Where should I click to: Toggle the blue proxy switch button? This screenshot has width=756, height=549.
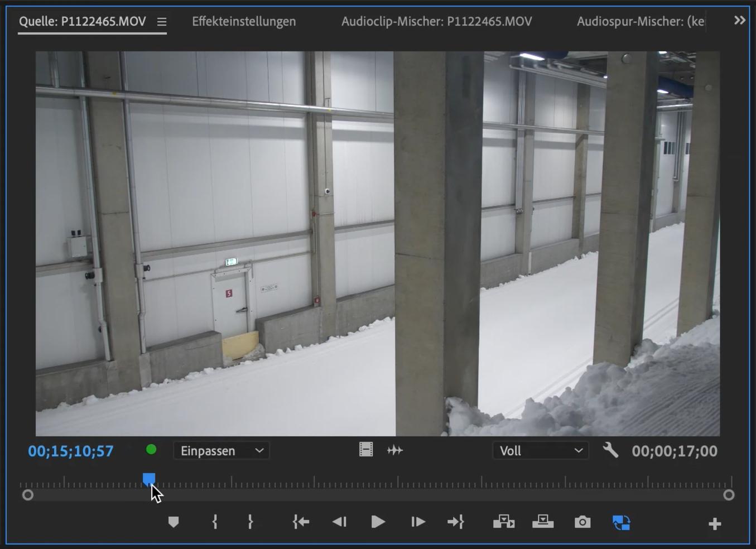click(x=621, y=523)
